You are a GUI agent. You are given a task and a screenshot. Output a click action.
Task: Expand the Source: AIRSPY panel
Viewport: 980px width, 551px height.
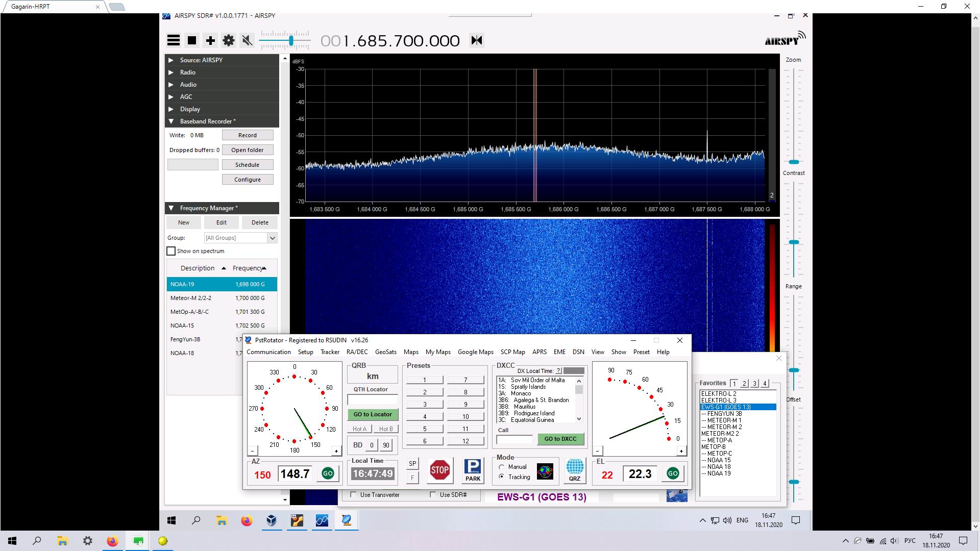tap(222, 60)
